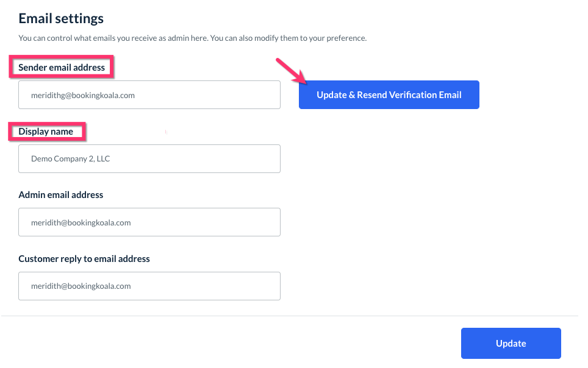The image size is (588, 368).
Task: Click the horizontal divider above the Update button
Action: tap(290, 316)
